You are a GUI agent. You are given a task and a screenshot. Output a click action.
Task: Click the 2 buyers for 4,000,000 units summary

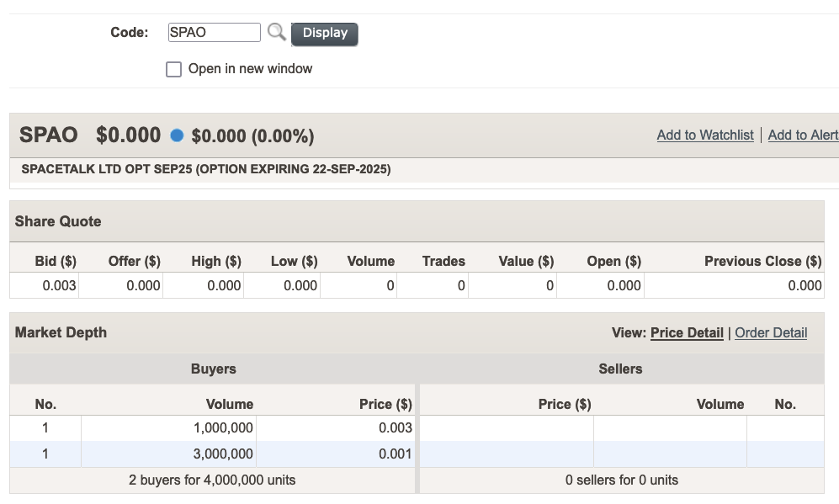coord(212,480)
